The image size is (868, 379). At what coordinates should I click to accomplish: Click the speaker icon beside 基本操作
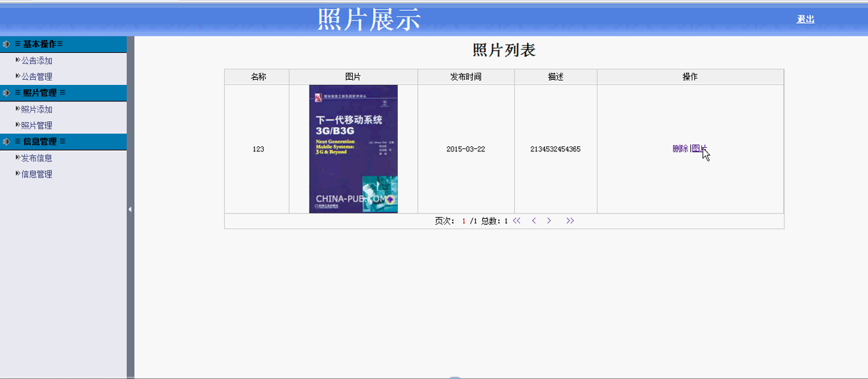(x=6, y=44)
